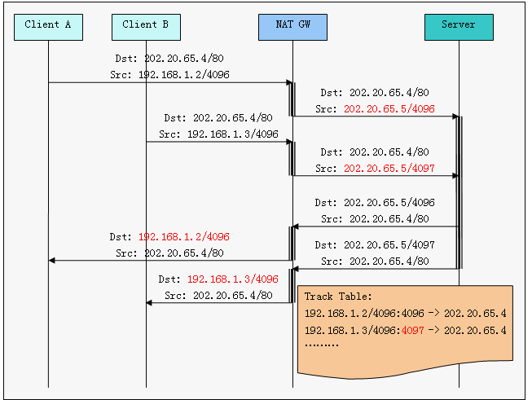The image size is (532, 400).
Task: Click the text 'Dst: 202.20.65.5/4097'
Action: pos(375,245)
